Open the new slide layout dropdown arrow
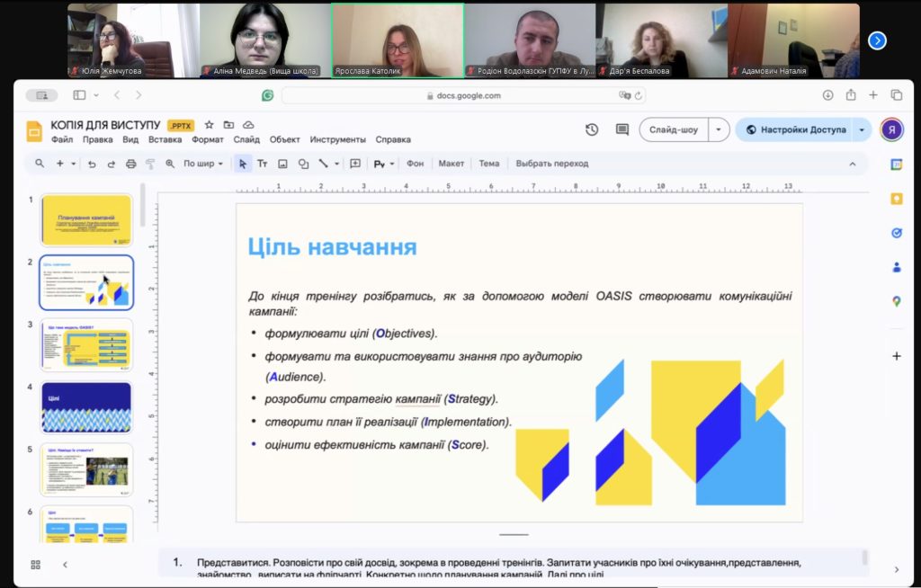 pyautogui.click(x=74, y=164)
